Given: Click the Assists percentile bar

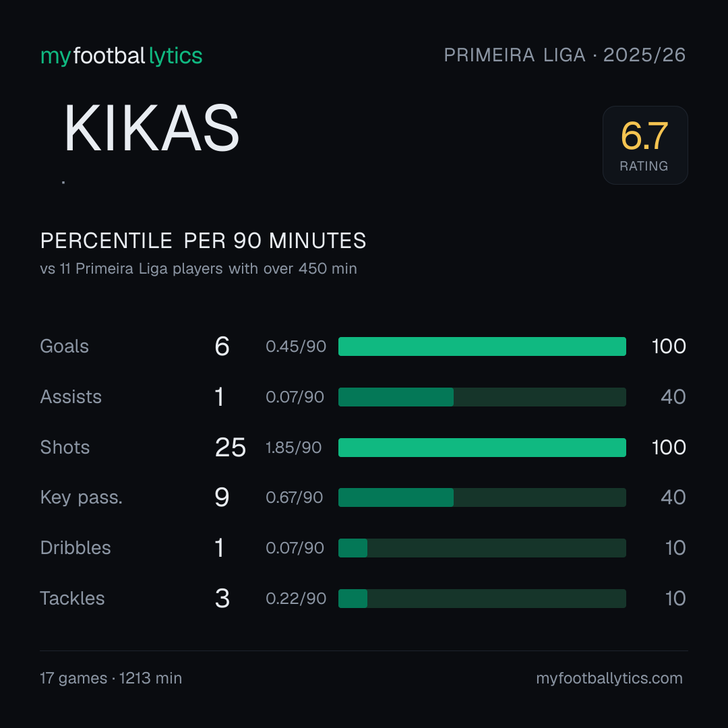Looking at the screenshot, I should point(482,397).
